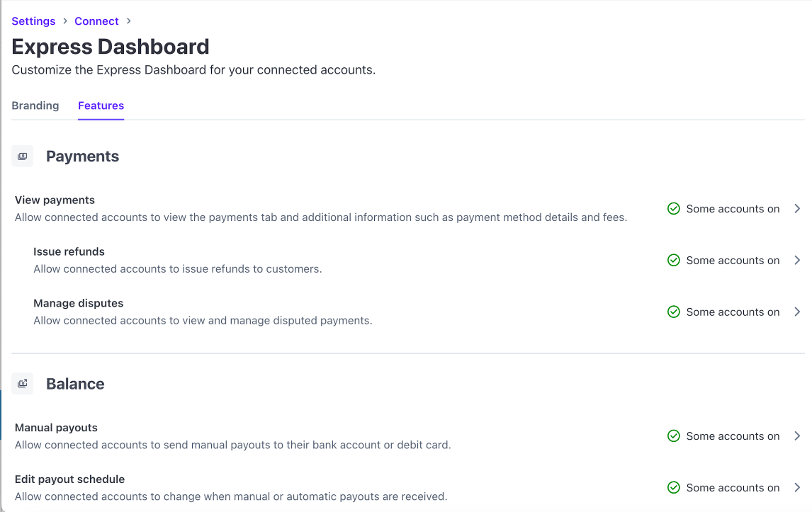Viewport: 812px width, 512px height.
Task: Click the green check beside Issue refunds
Action: pos(674,261)
